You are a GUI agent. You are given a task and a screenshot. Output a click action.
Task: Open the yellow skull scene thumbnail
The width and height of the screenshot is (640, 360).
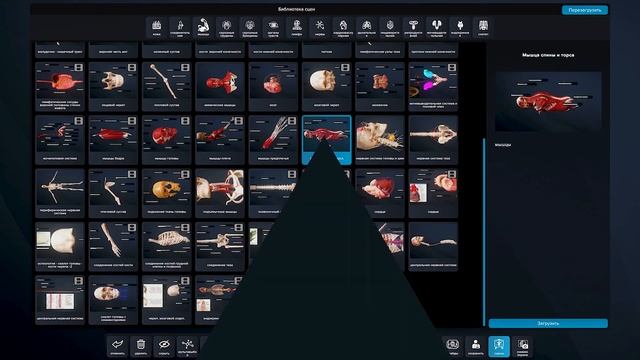pyautogui.click(x=167, y=193)
